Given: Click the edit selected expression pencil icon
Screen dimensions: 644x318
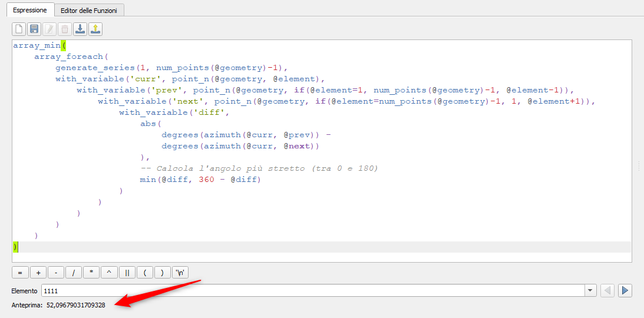Looking at the screenshot, I should click(49, 29).
